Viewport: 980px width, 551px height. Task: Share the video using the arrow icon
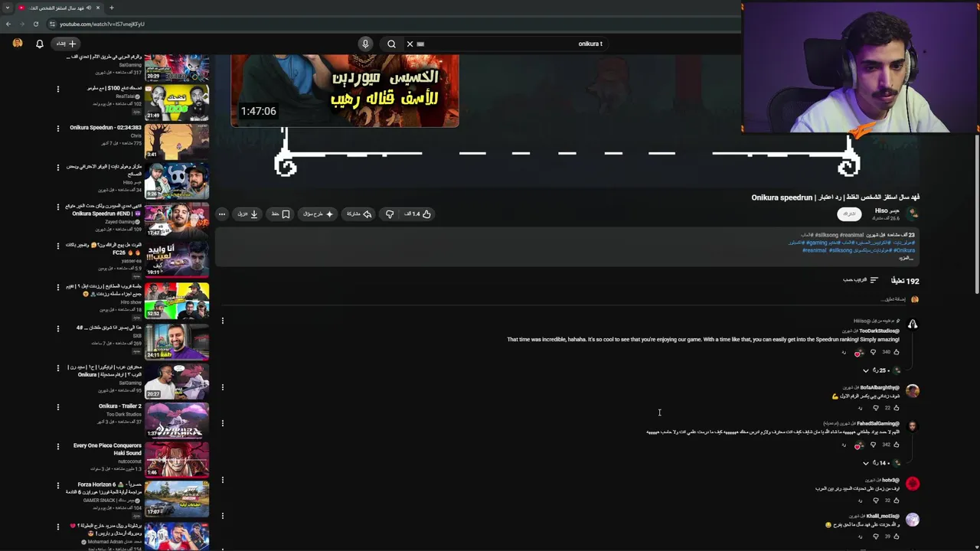point(359,214)
